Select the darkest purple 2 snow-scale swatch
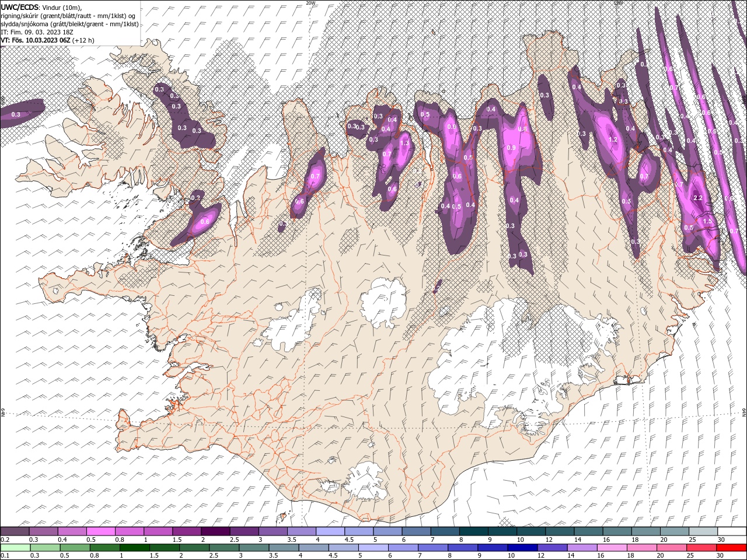Screen dimensions: 747x560 click(215, 531)
